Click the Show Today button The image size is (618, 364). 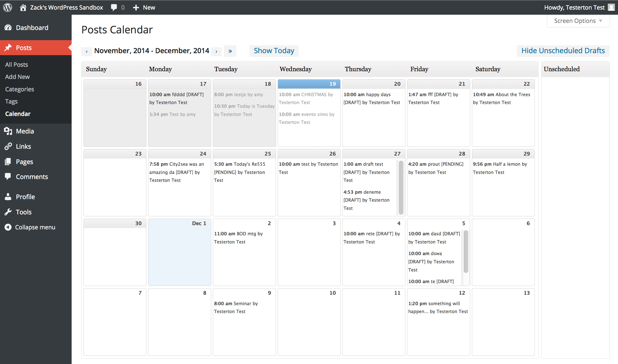tap(273, 51)
